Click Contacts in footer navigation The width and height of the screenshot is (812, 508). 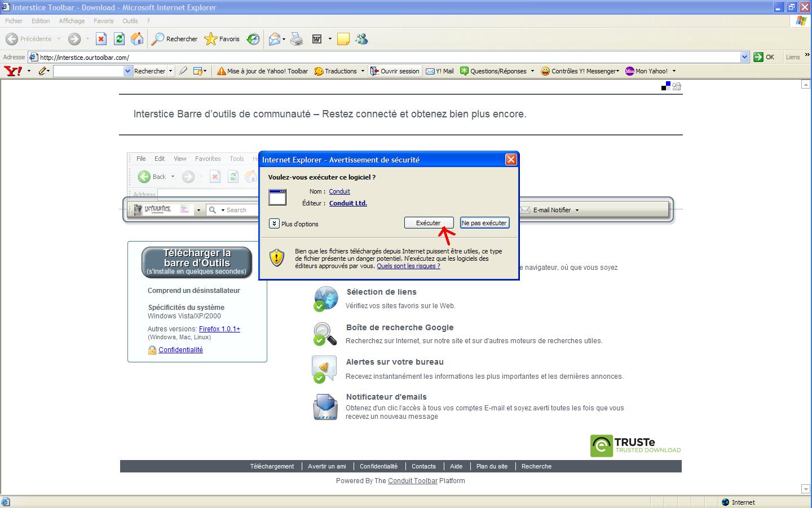tap(423, 466)
